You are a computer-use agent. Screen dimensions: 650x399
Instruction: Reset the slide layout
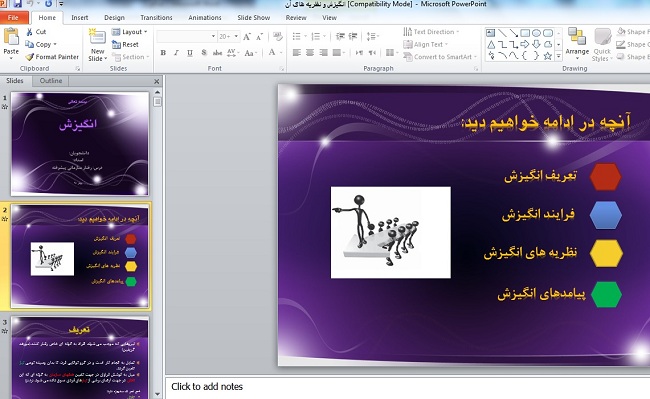pos(125,44)
